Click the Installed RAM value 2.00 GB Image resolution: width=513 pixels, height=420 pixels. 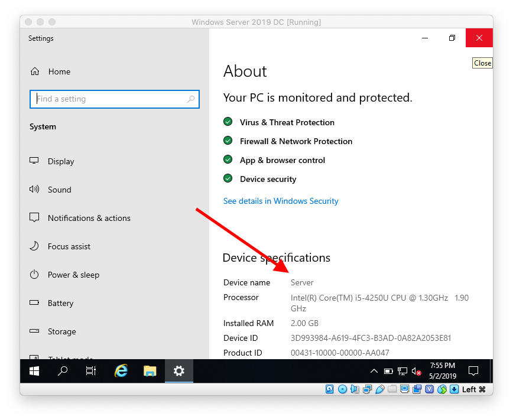[304, 323]
